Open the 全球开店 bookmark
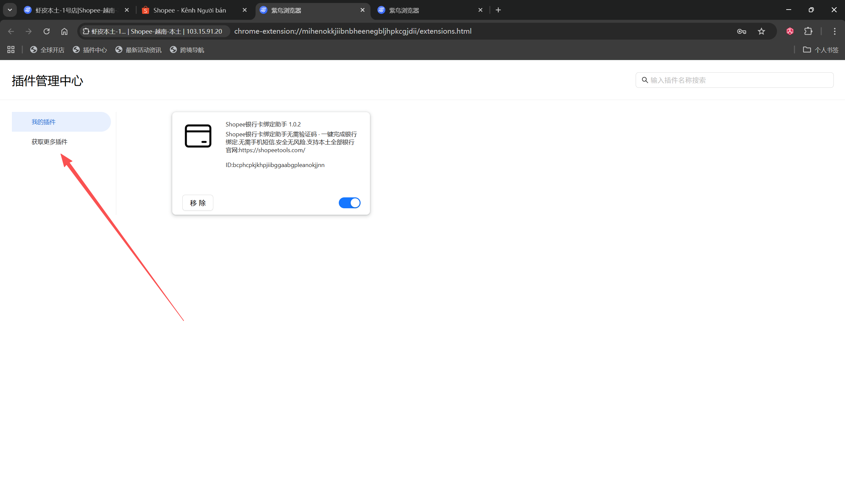This screenshot has height=504, width=845. [x=47, y=50]
